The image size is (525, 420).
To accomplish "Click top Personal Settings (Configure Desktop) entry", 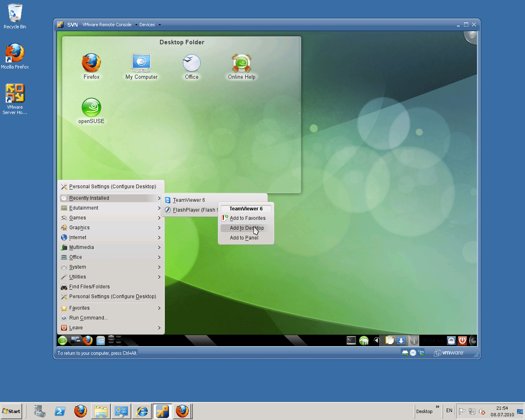I will (111, 187).
